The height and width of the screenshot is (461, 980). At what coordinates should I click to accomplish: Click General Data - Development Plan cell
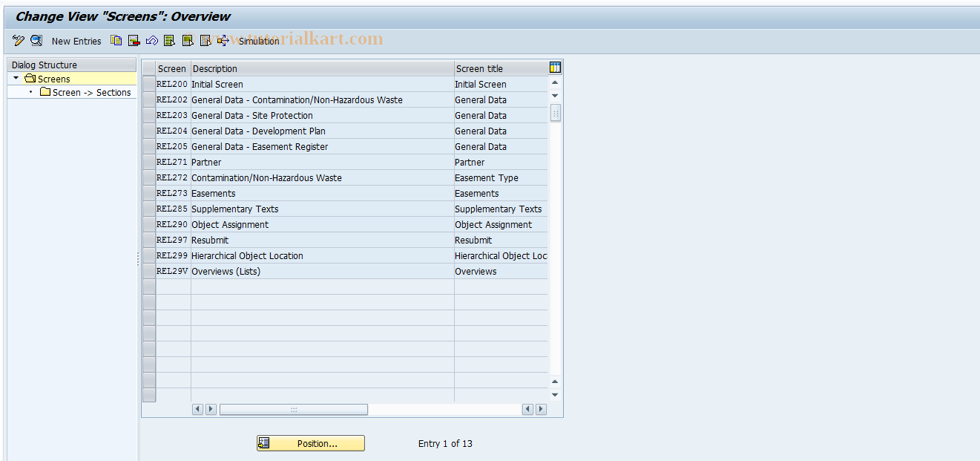(322, 131)
